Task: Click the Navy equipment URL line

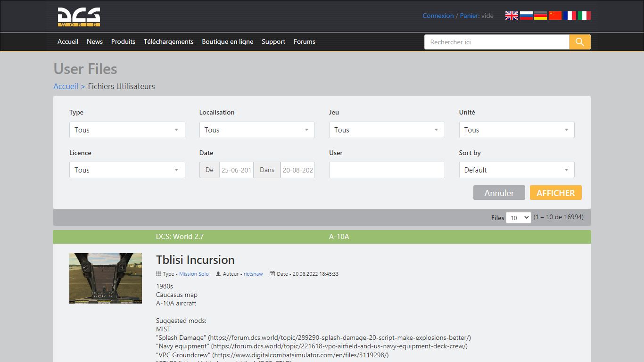Action: click(312, 346)
